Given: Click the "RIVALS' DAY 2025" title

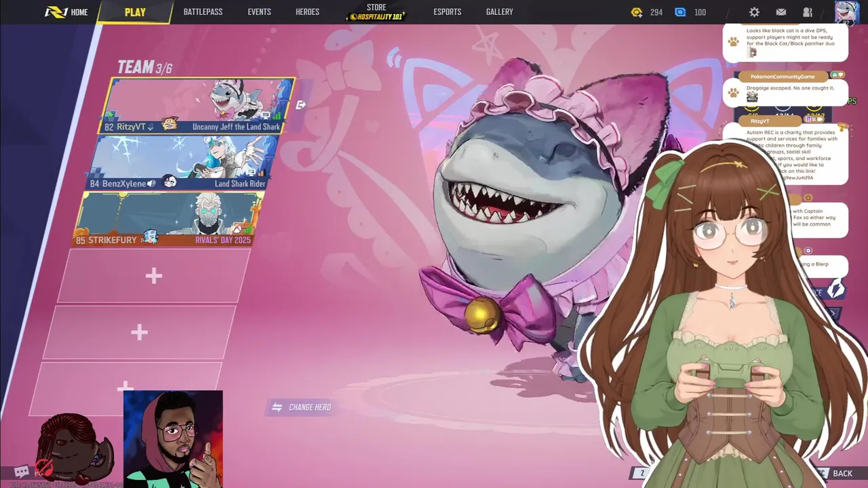Looking at the screenshot, I should 222,240.
